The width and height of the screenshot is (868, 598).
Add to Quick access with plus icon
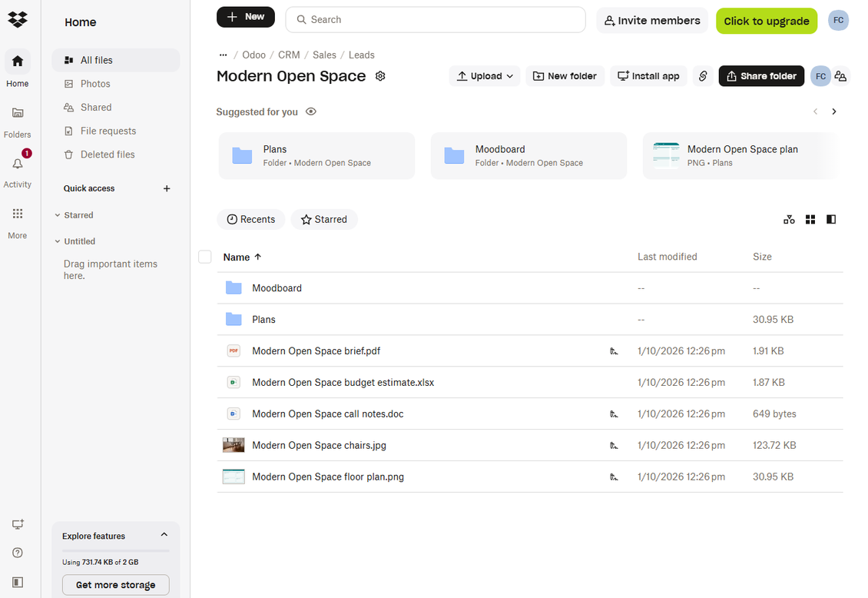167,188
